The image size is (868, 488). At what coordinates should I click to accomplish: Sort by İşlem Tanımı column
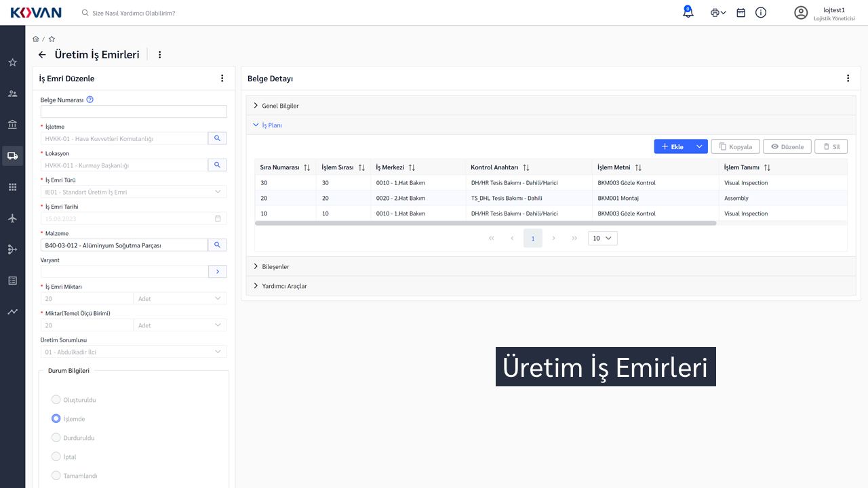click(767, 167)
